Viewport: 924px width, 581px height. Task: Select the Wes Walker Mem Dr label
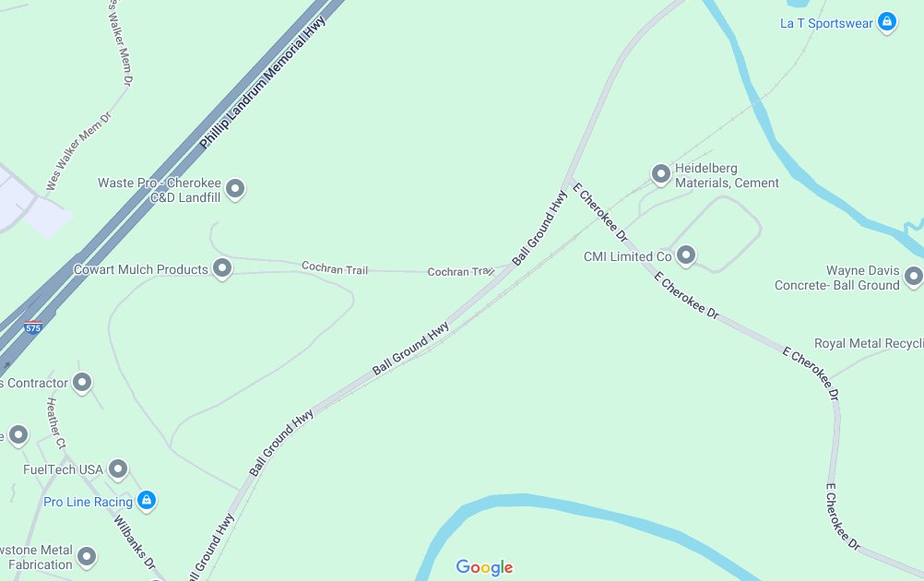click(x=78, y=151)
